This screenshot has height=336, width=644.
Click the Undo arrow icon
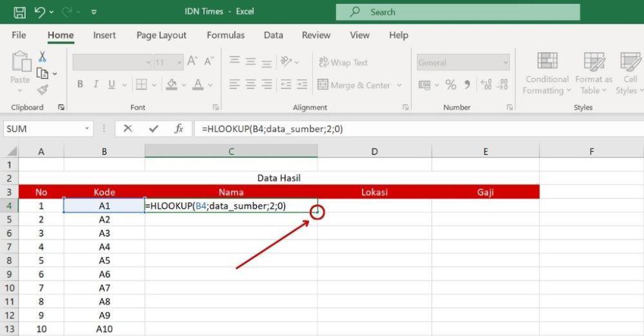point(40,12)
